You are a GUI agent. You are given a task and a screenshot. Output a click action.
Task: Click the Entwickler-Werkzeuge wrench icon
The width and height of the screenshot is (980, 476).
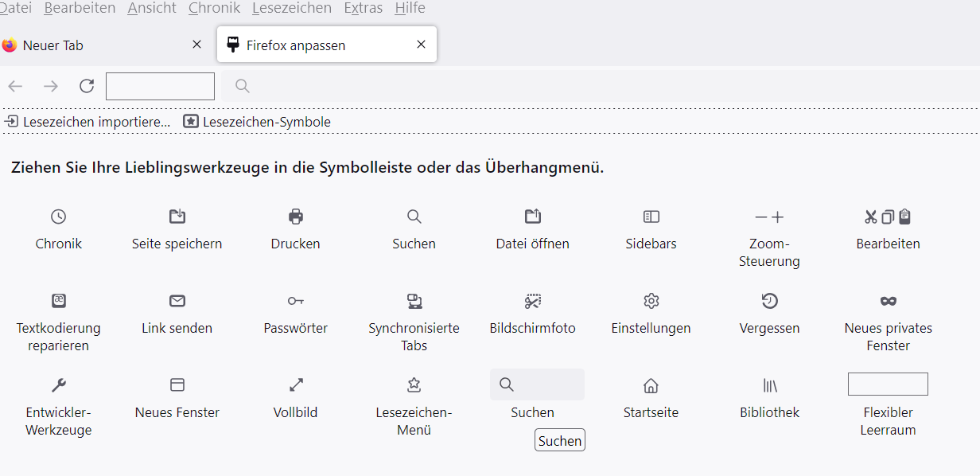tap(58, 385)
